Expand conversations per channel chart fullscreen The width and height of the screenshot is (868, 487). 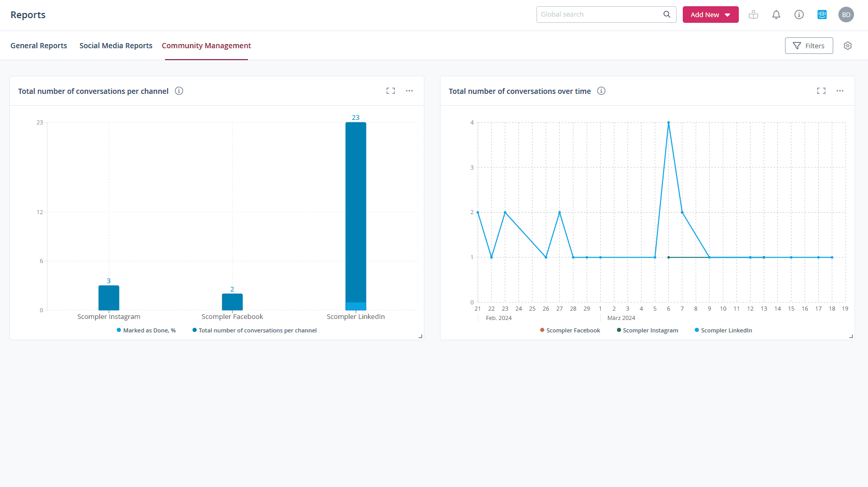[391, 91]
